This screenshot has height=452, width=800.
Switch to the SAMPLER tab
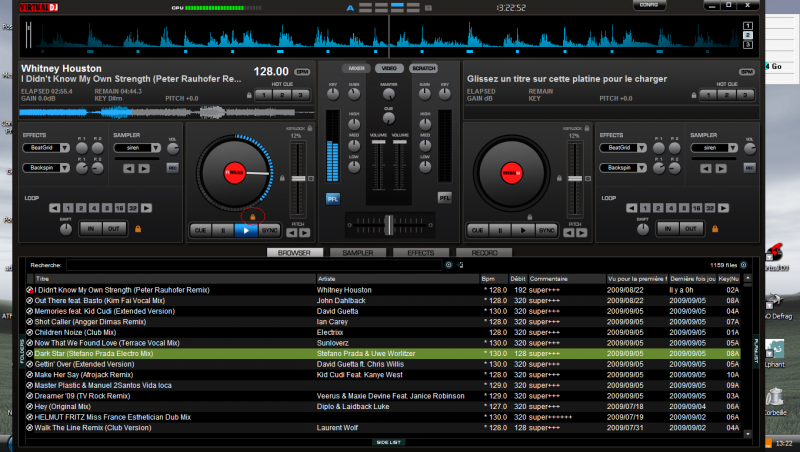coord(358,253)
